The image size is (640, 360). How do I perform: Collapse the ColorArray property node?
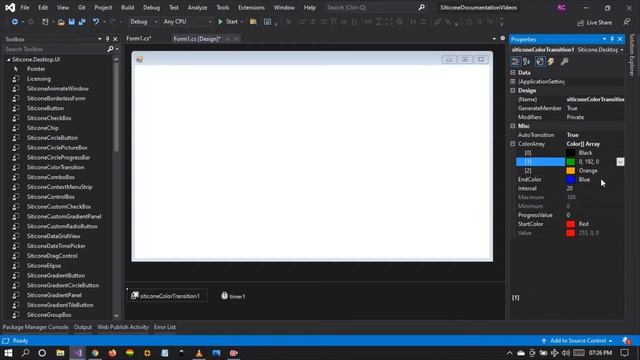click(513, 144)
